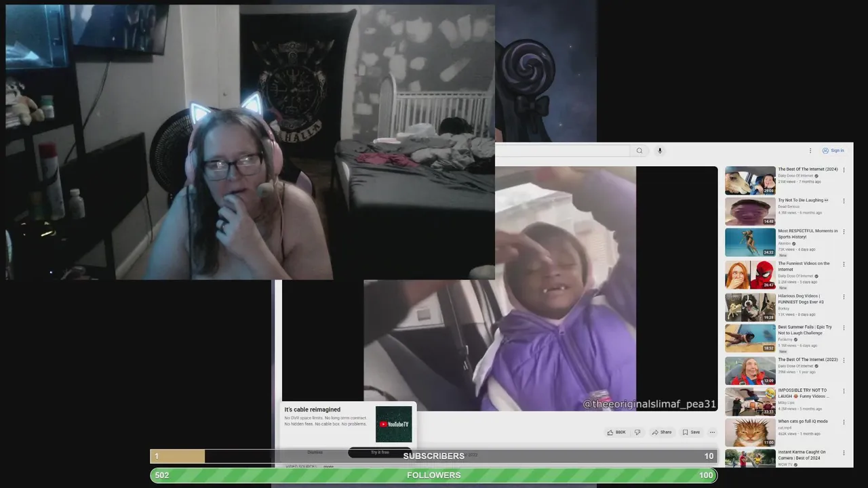Click channel name Milky Lips
Image resolution: width=868 pixels, height=488 pixels.
pyautogui.click(x=787, y=403)
